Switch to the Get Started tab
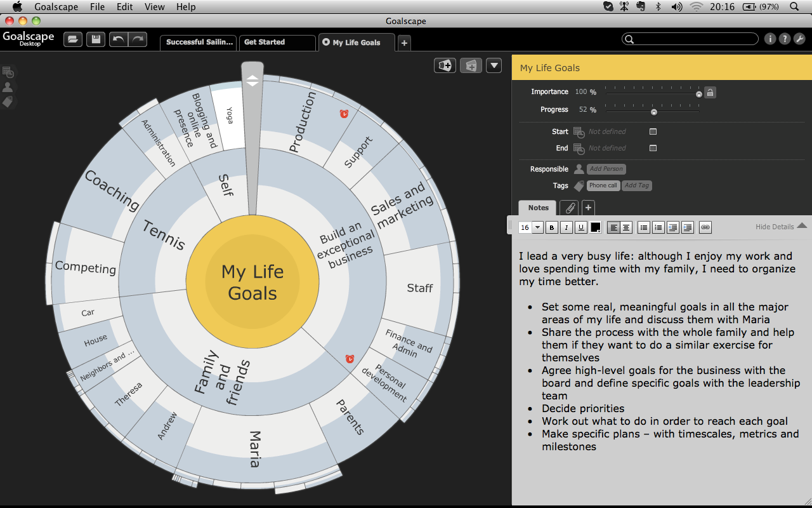The image size is (812, 508). tap(277, 43)
